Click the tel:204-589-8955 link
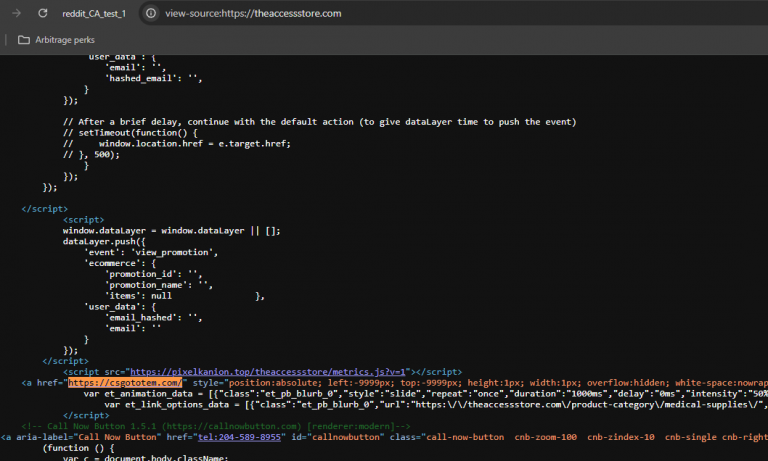 239,437
